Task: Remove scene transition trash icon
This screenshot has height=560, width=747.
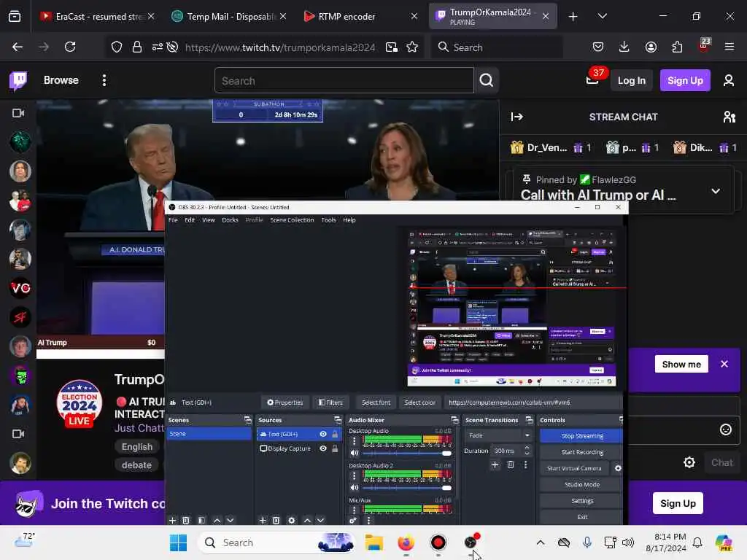Action: (510, 464)
